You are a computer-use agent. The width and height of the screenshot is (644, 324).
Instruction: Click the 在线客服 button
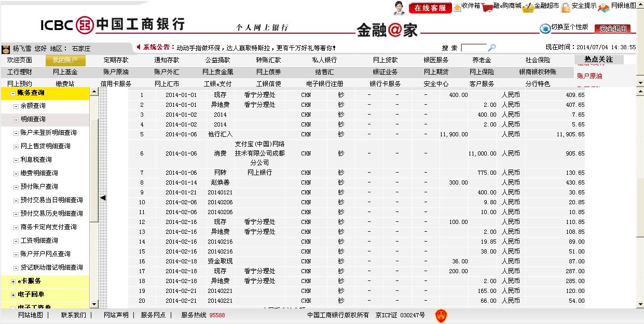[430, 8]
